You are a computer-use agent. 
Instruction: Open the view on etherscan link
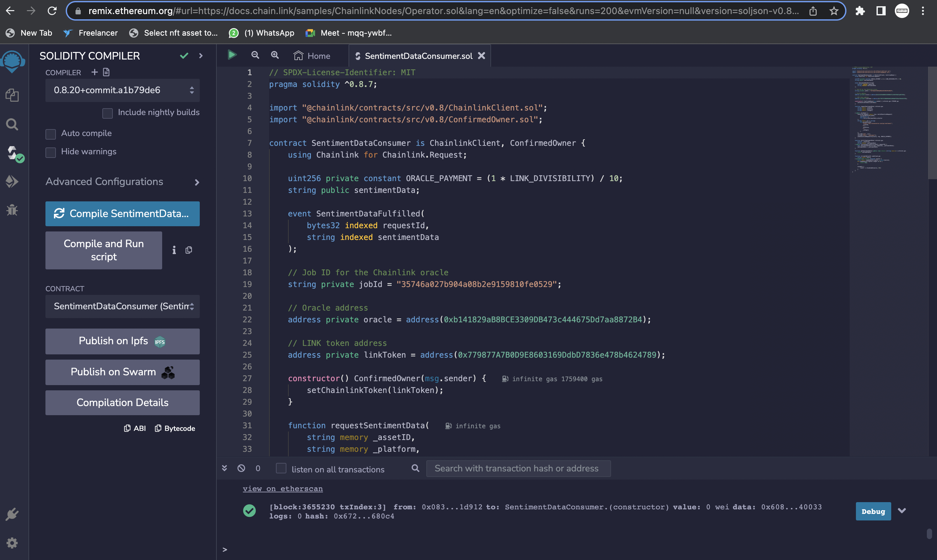click(x=283, y=489)
